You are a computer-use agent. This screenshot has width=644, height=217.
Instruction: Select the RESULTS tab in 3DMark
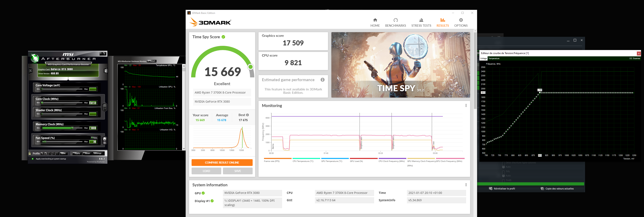pyautogui.click(x=442, y=22)
